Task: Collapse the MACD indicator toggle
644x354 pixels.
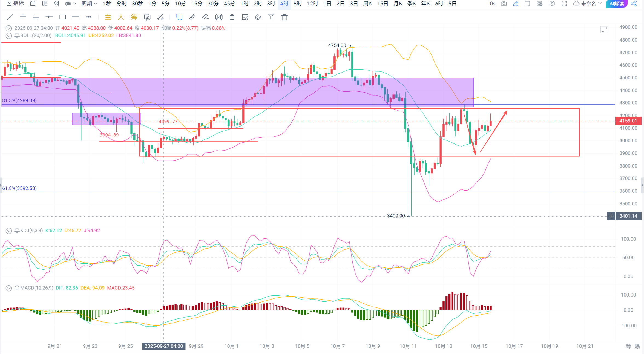Action: click(x=9, y=288)
